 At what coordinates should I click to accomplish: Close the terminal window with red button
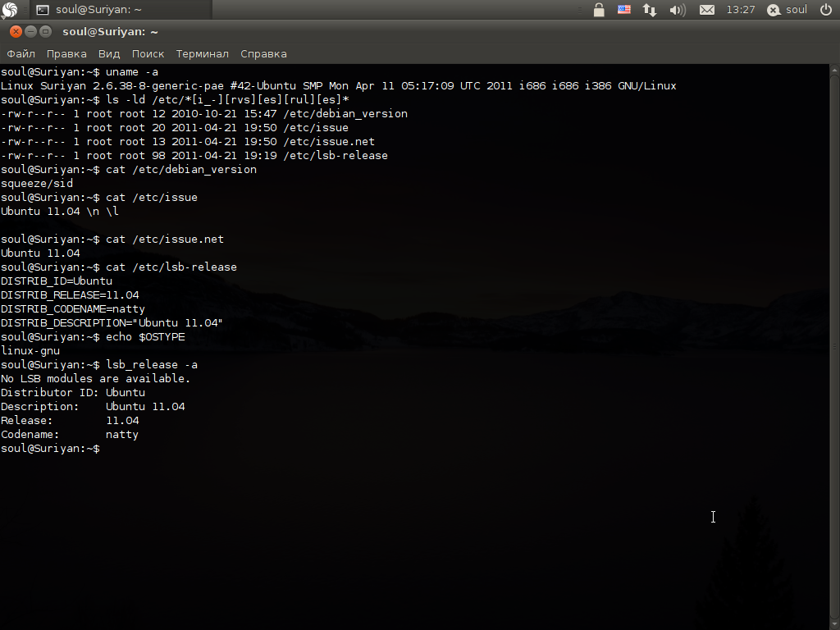tap(16, 32)
